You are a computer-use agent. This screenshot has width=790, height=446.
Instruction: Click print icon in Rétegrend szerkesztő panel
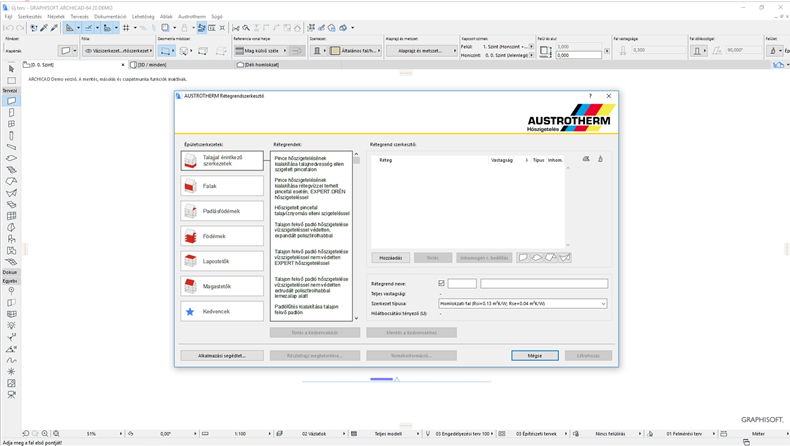point(586,159)
